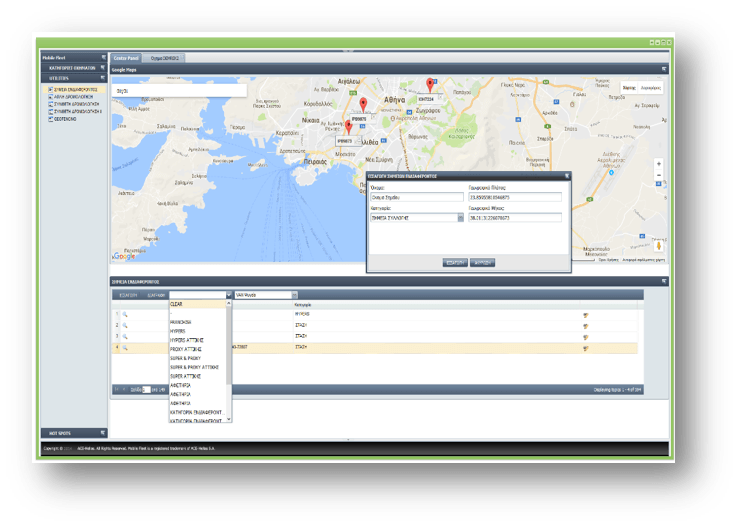
Task: Collapse the Mobile Fleet panel header
Action: click(x=103, y=58)
